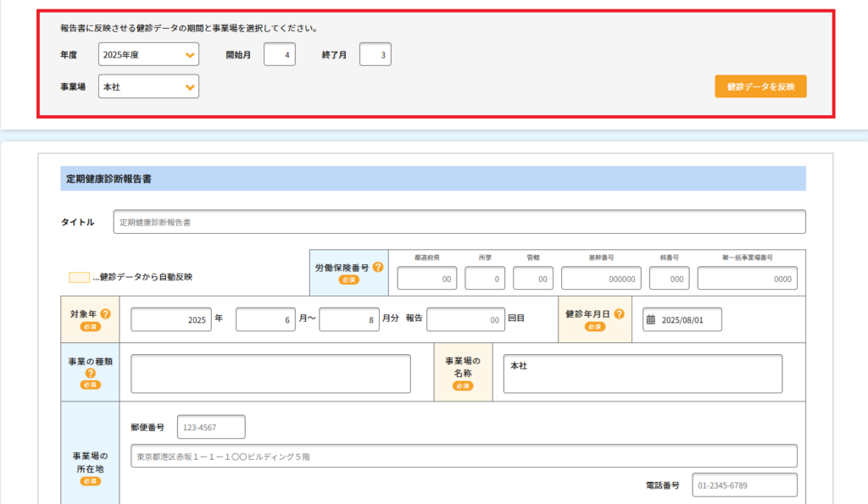Select the 電話番号 input field

point(744,485)
